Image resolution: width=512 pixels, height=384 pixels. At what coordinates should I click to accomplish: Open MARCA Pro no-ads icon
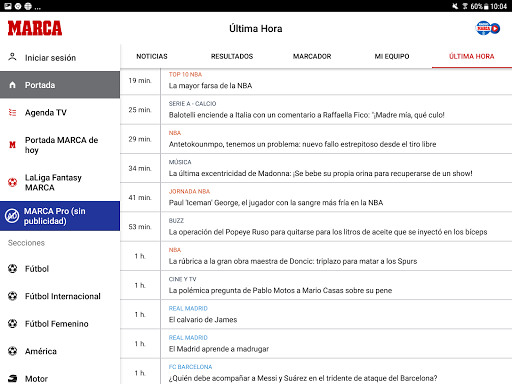(12, 216)
